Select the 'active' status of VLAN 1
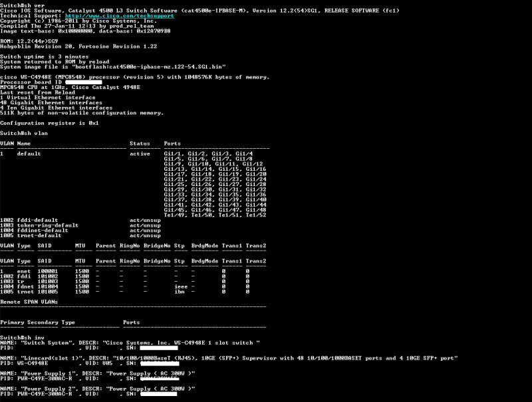The width and height of the screenshot is (532, 402). coord(140,153)
